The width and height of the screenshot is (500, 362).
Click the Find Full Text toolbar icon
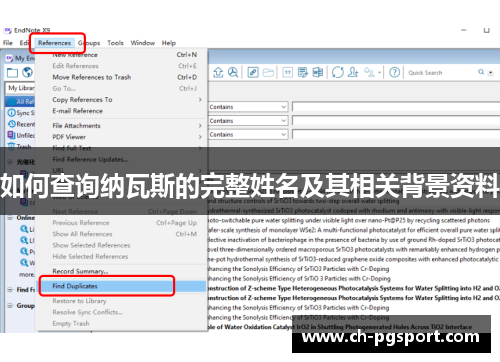click(x=233, y=72)
